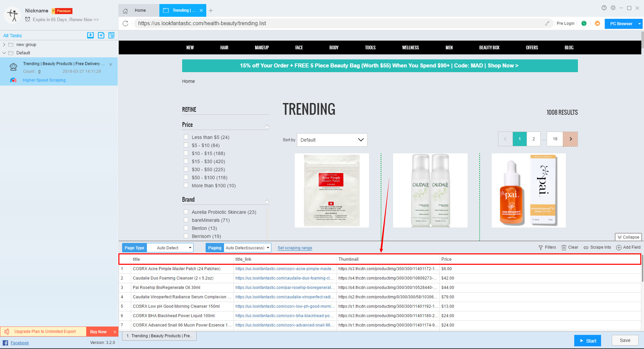644x349 pixels.
Task: Click the add new task icon
Action: [101, 35]
